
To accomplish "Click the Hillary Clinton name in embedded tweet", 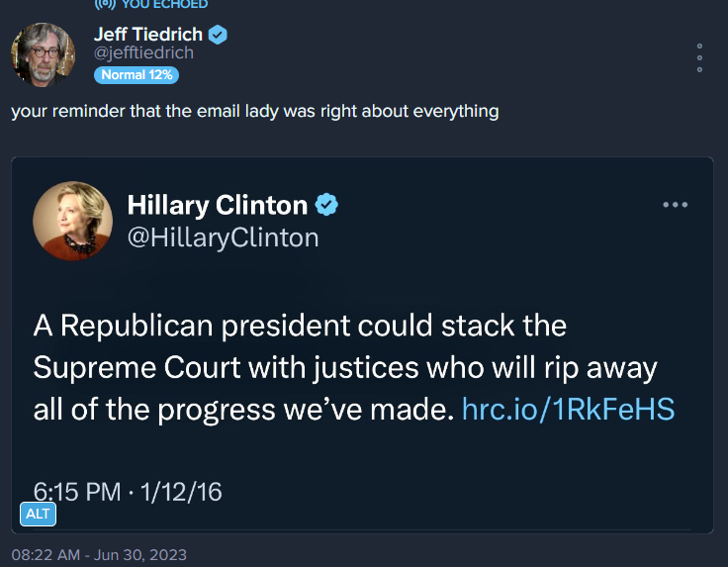I will (218, 205).
